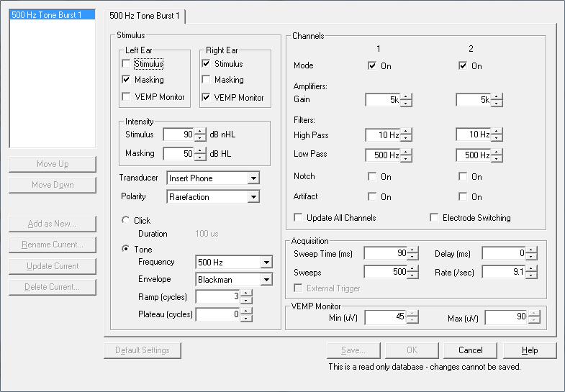The width and height of the screenshot is (565, 392).
Task: Click the Sweep Time stepper arrows
Action: [412, 253]
